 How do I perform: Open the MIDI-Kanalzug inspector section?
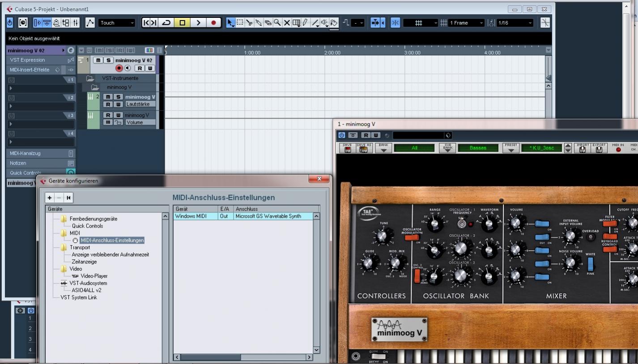pyautogui.click(x=41, y=153)
